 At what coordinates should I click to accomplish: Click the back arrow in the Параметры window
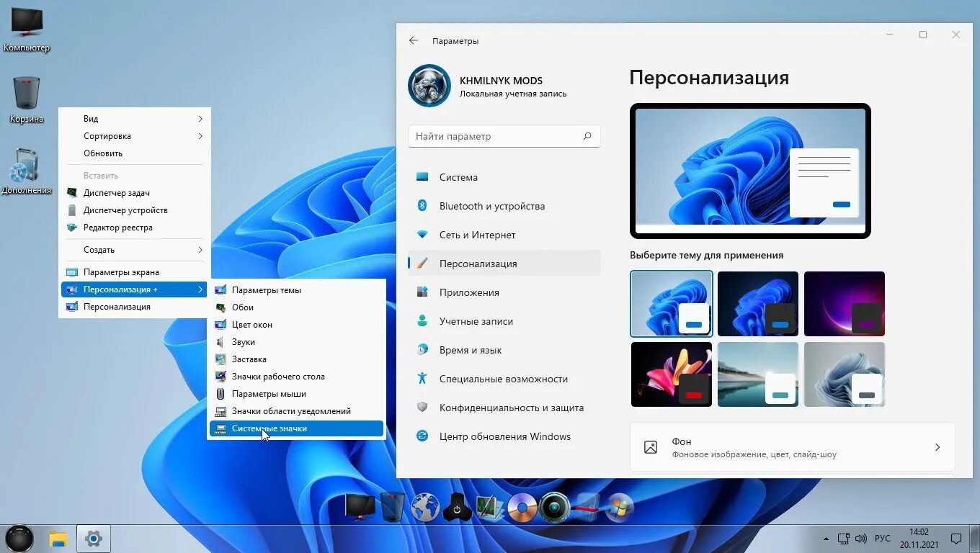coord(414,41)
